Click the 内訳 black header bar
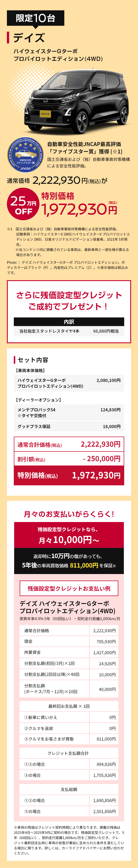 point(69,321)
